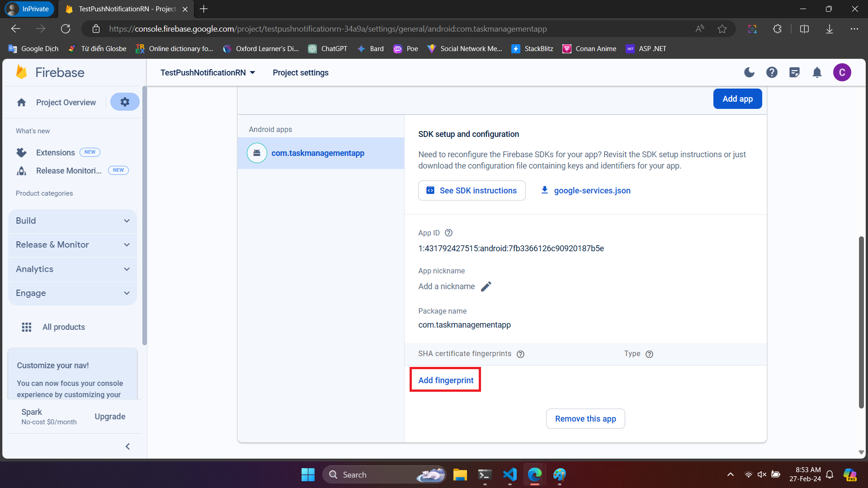Expand the Build category
The height and width of the screenshot is (488, 868).
point(72,221)
